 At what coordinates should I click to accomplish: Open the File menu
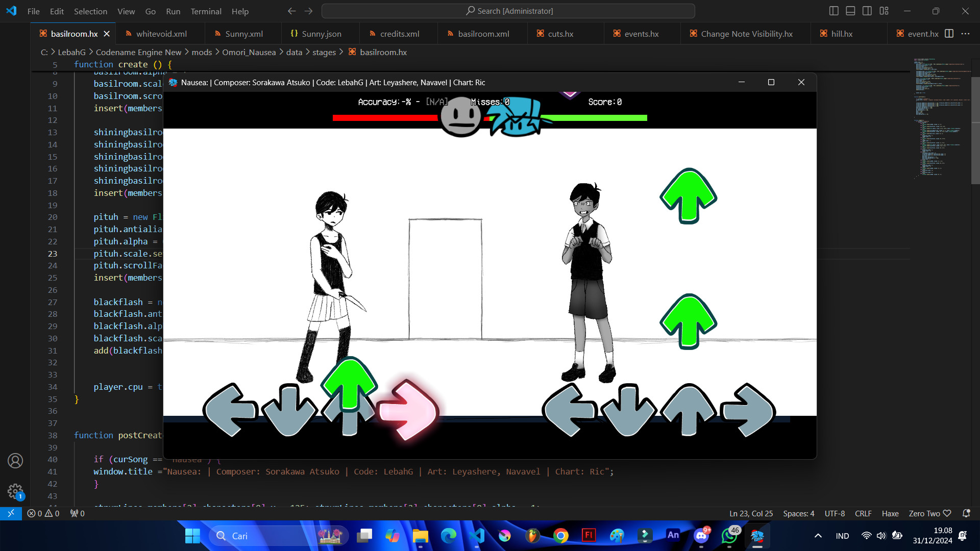coord(34,11)
